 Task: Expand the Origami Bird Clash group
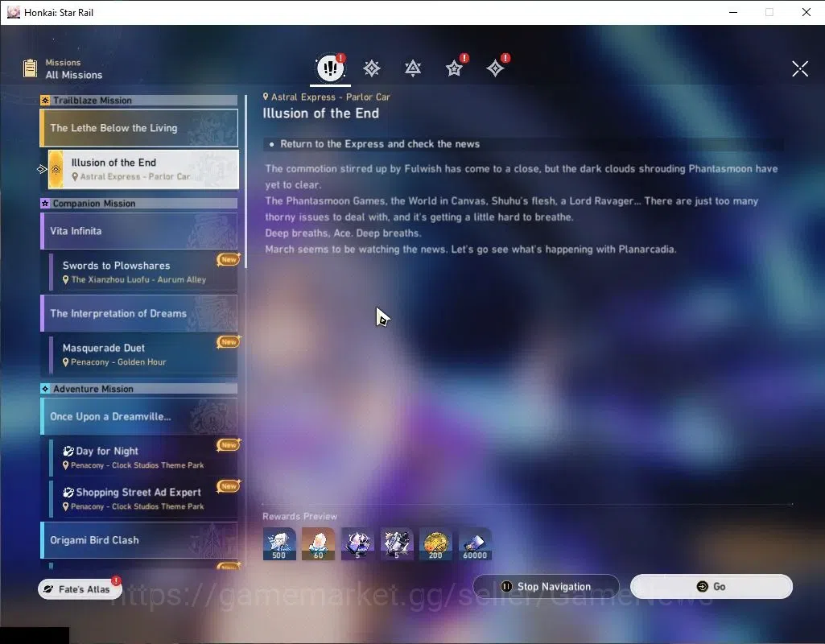click(139, 540)
